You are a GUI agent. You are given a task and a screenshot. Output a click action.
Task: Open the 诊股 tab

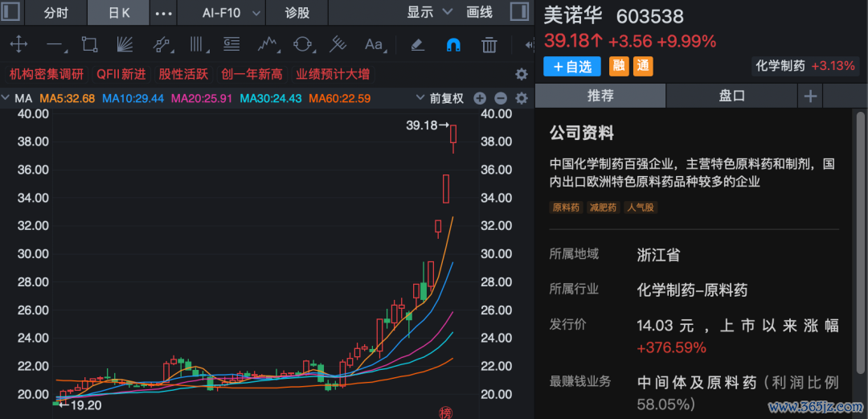coord(297,13)
